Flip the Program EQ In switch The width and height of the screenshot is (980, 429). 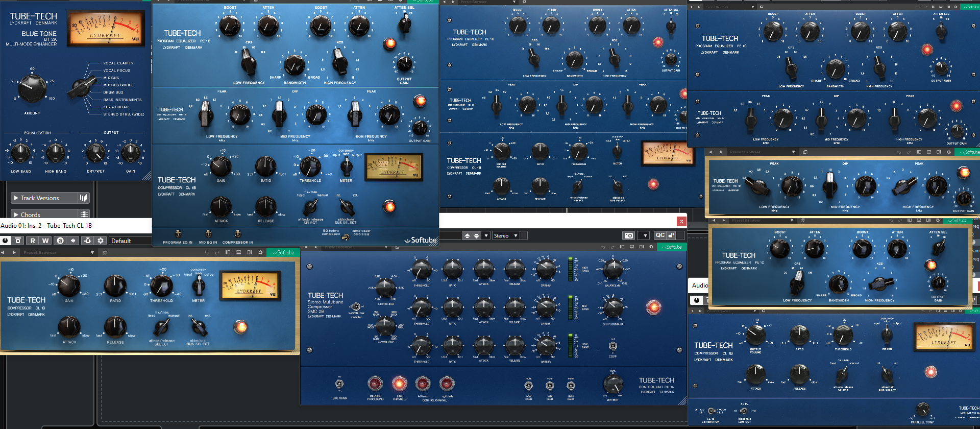pyautogui.click(x=178, y=234)
